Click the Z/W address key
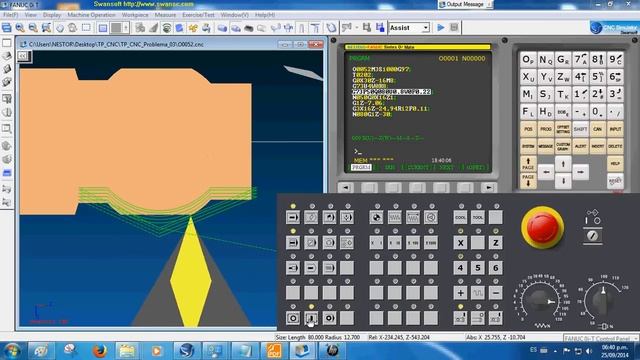This screenshot has height=360, width=640. pos(563,77)
